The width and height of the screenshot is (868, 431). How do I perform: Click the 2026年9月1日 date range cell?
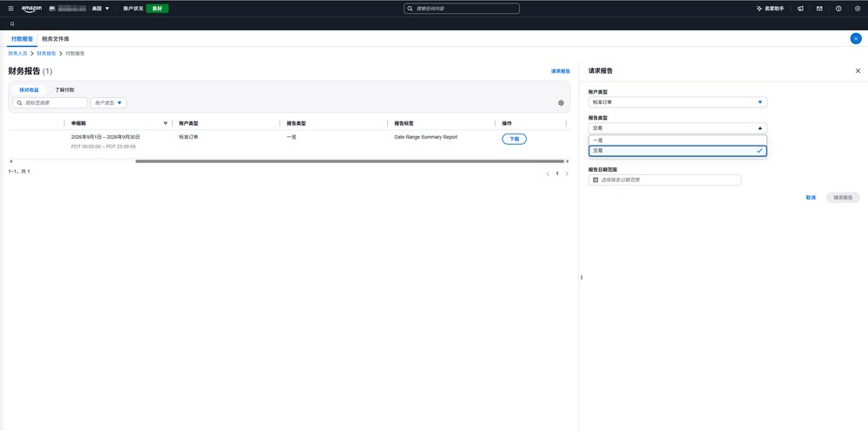coord(106,137)
